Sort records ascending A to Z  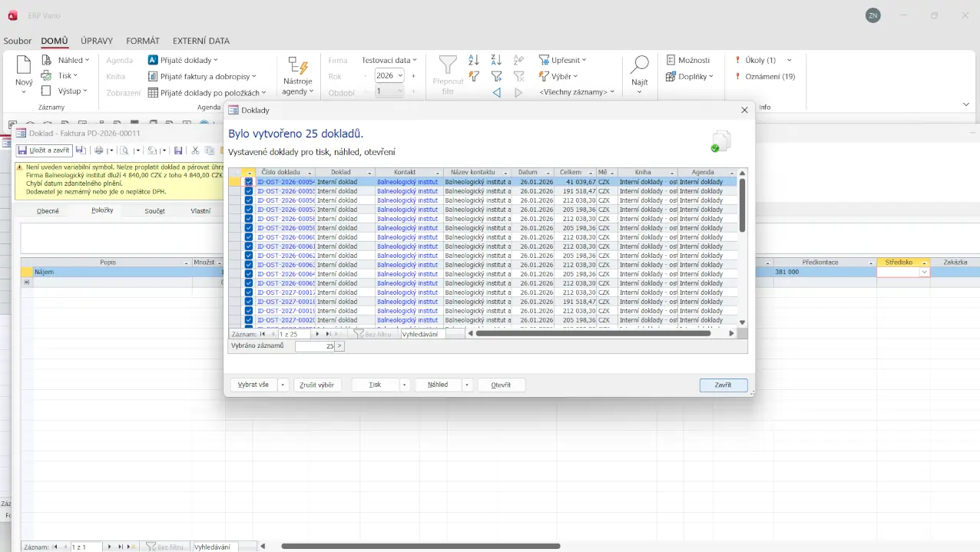pyautogui.click(x=474, y=60)
